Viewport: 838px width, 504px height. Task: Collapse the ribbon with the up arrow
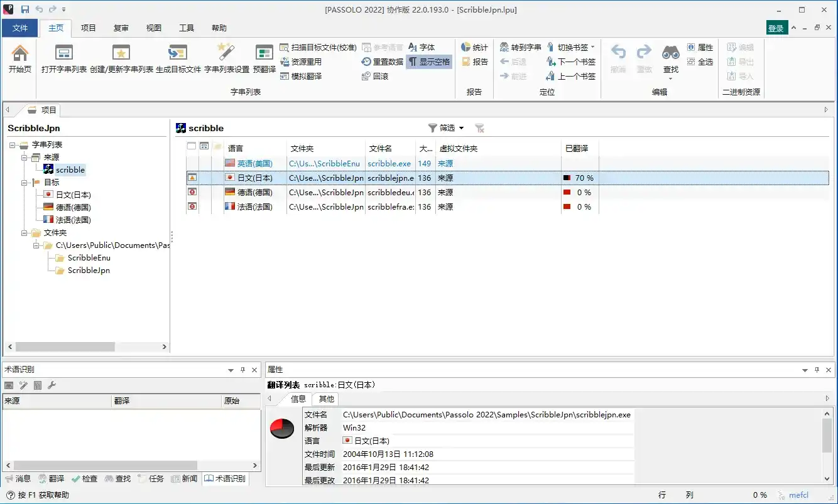pos(795,28)
